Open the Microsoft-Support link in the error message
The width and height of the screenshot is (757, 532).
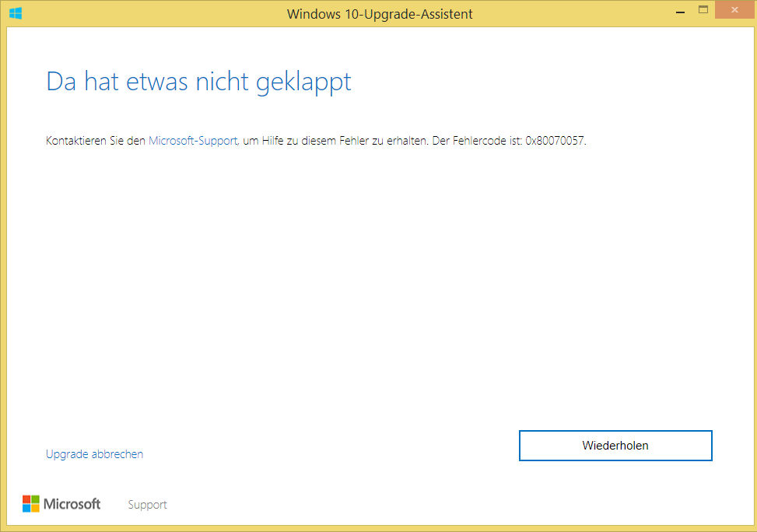click(x=193, y=141)
